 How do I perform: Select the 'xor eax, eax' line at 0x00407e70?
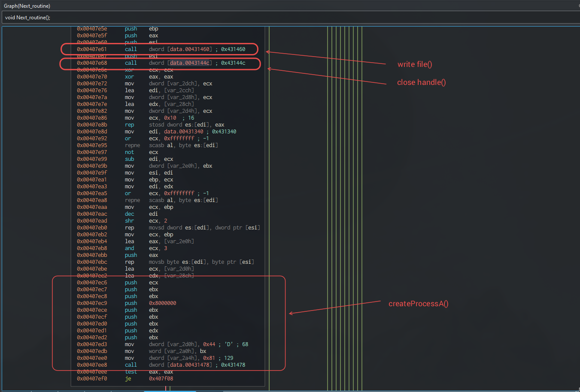coord(125,77)
